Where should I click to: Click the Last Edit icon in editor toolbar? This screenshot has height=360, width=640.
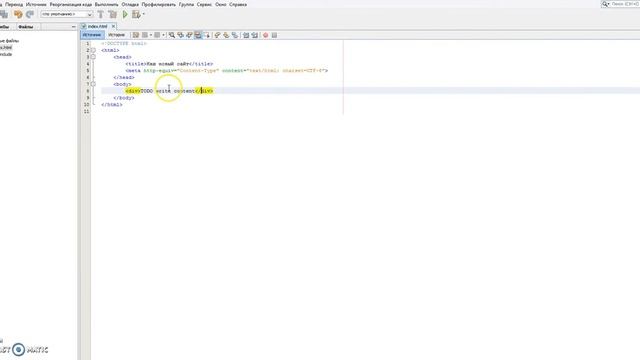(x=136, y=35)
